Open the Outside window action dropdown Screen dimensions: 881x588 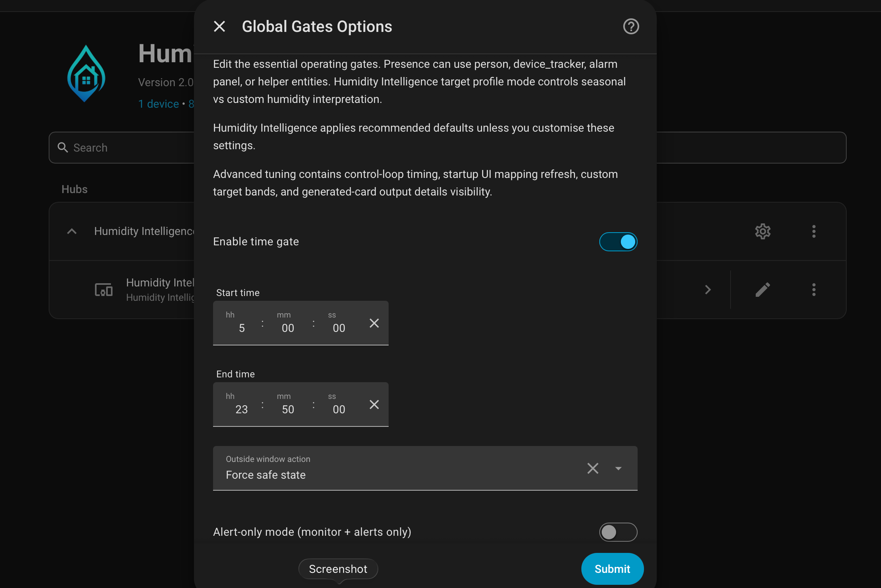618,468
